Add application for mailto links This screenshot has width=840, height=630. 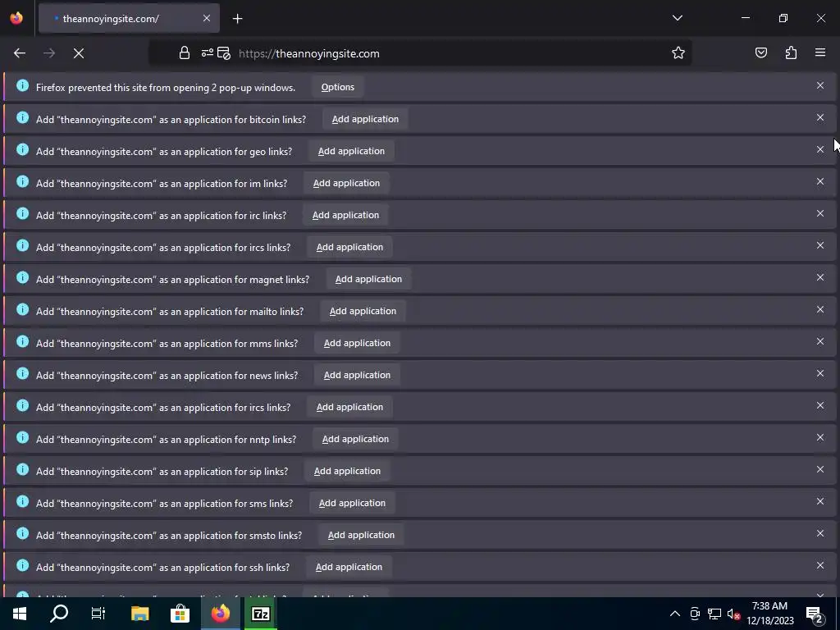pos(363,311)
